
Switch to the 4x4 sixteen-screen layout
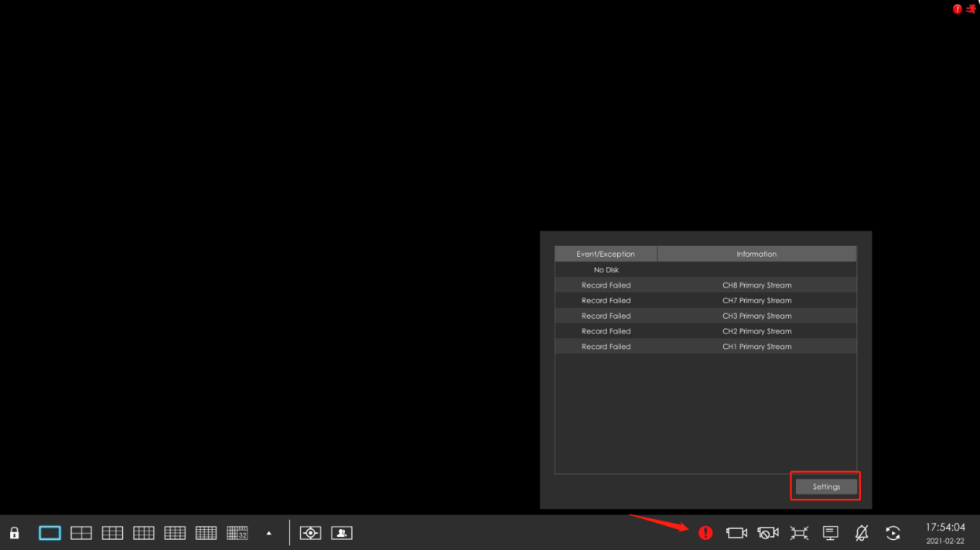click(x=175, y=533)
